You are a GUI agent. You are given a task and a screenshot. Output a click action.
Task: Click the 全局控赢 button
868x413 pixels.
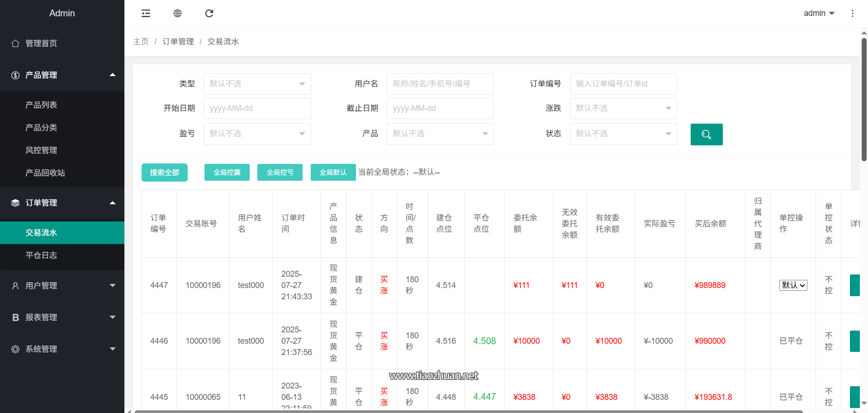(x=227, y=173)
